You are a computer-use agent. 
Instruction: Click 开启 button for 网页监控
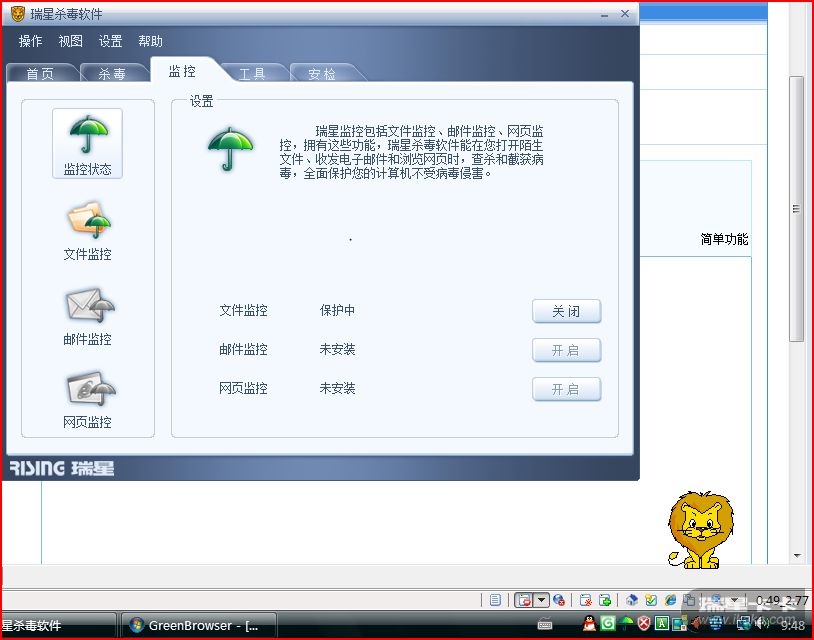pyautogui.click(x=566, y=389)
